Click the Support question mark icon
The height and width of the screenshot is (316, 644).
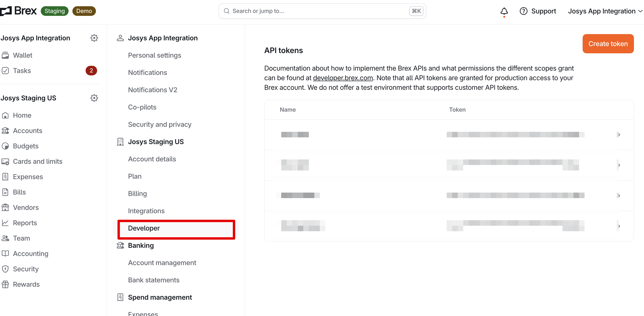523,11
